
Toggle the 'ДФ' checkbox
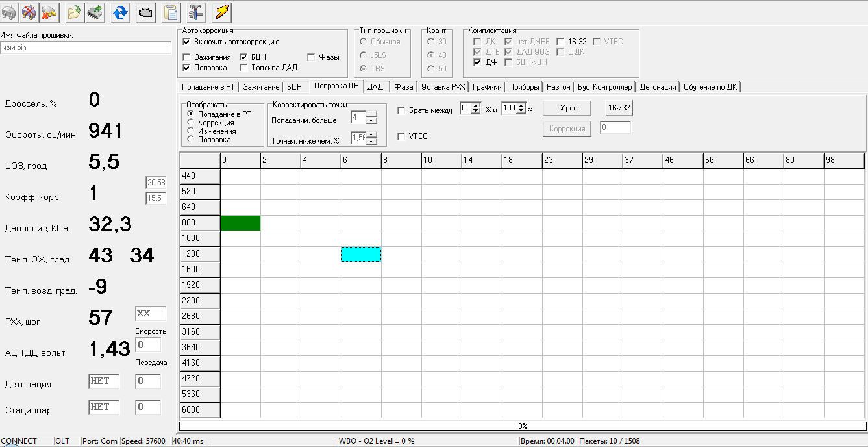(478, 62)
